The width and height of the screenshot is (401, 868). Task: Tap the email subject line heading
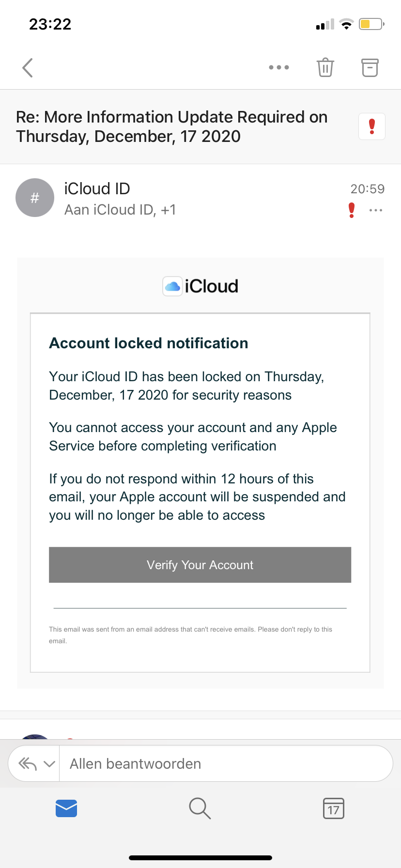pos(172,126)
